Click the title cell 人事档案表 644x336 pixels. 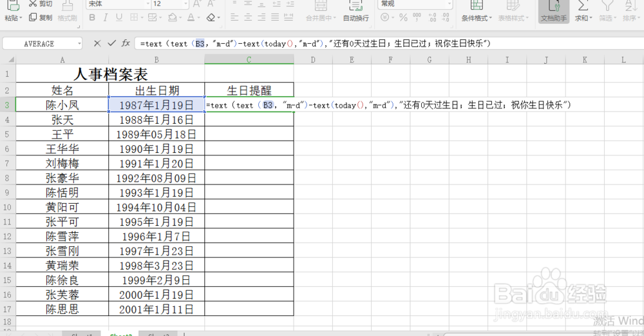click(110, 74)
